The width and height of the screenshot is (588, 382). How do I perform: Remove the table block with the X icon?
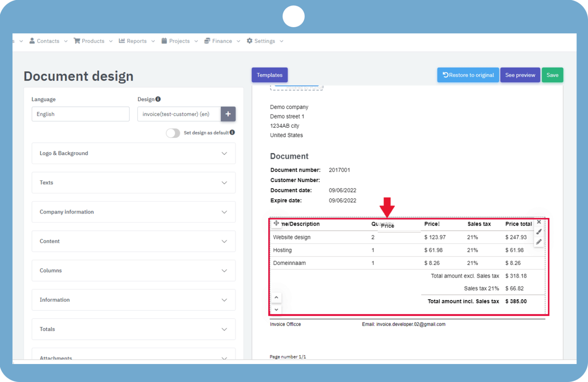click(539, 222)
